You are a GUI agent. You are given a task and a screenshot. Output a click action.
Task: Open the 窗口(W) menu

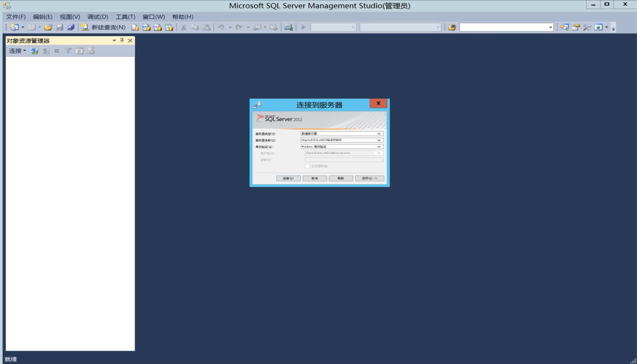[154, 17]
